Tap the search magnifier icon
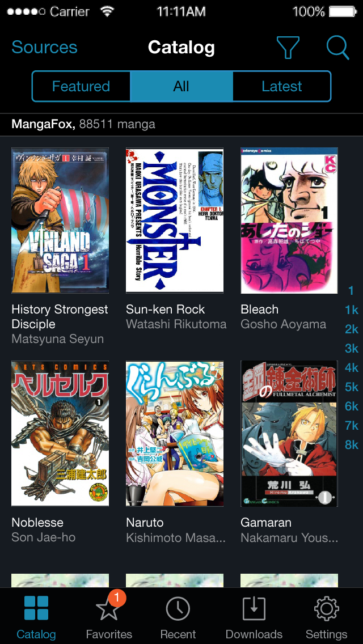Viewport: 363px width, 644px height. [338, 48]
